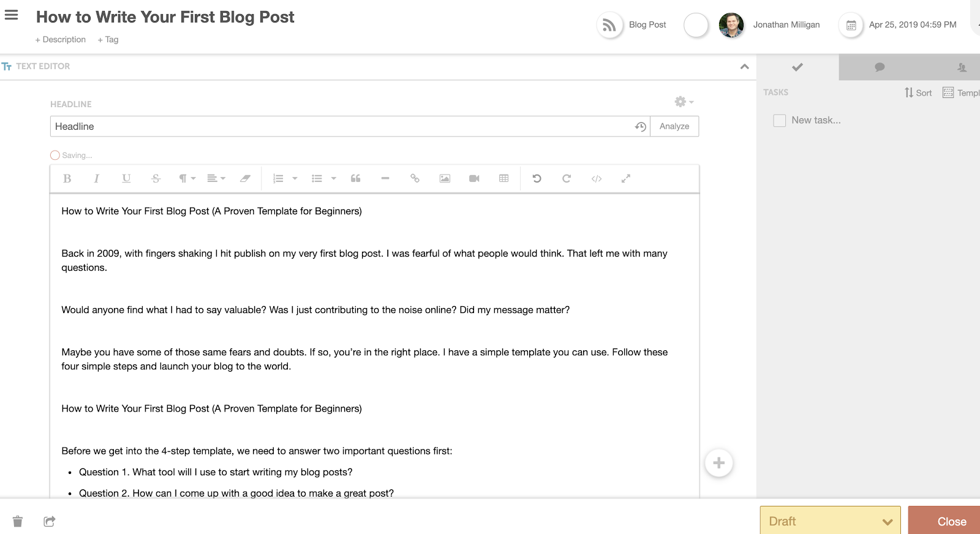Apply italic formatting to the text
Viewport: 980px width, 534px height.
(x=96, y=179)
